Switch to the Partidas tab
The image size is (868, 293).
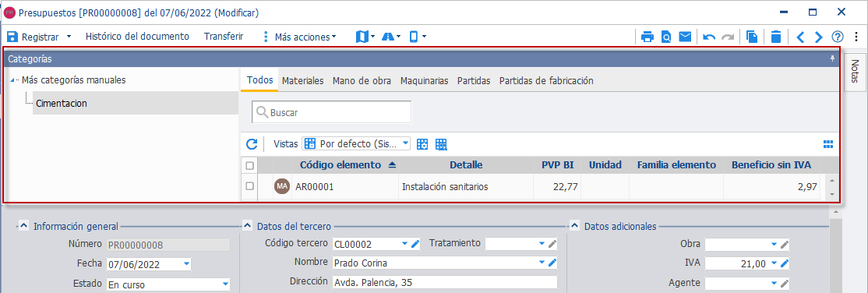[x=474, y=81]
